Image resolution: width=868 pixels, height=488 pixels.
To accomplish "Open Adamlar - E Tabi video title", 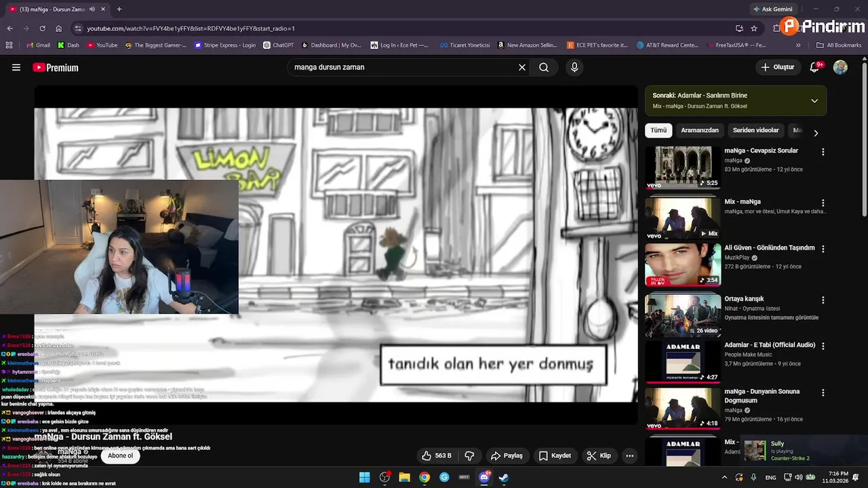I will 770,345.
